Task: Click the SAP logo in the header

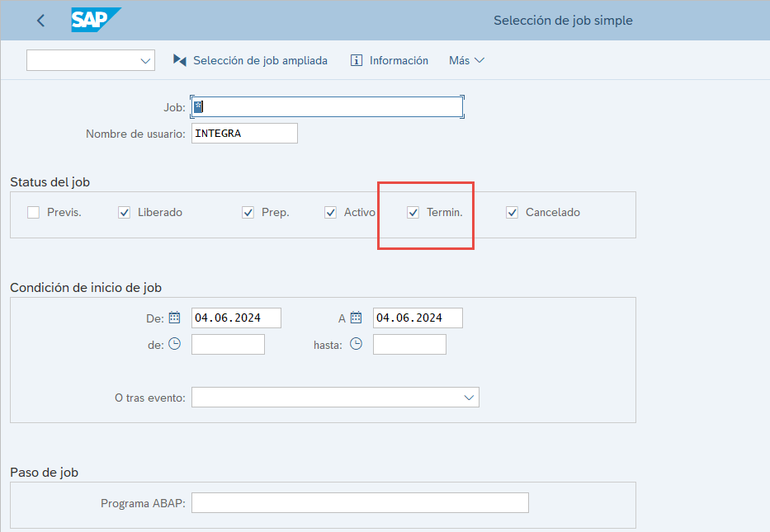Action: [x=93, y=20]
